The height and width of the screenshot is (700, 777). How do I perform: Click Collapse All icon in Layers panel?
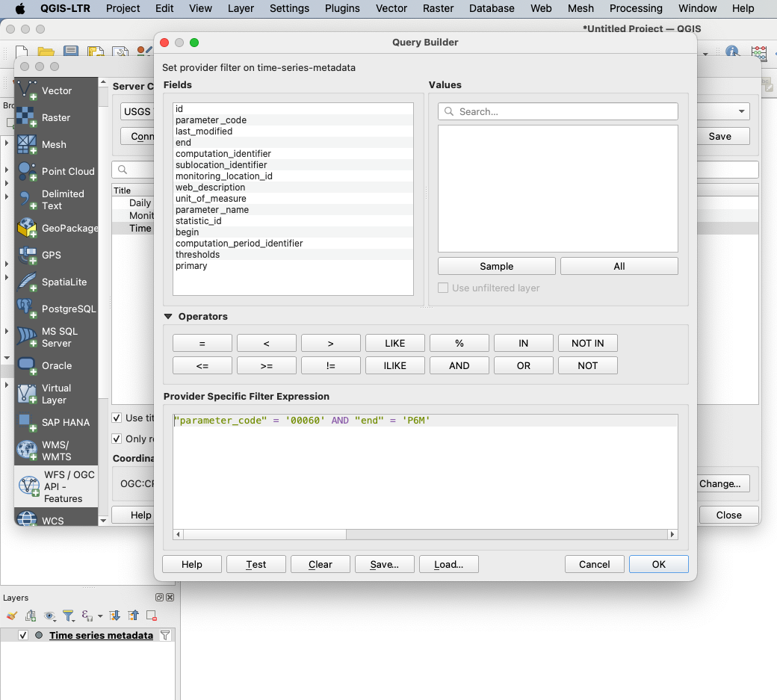[133, 616]
